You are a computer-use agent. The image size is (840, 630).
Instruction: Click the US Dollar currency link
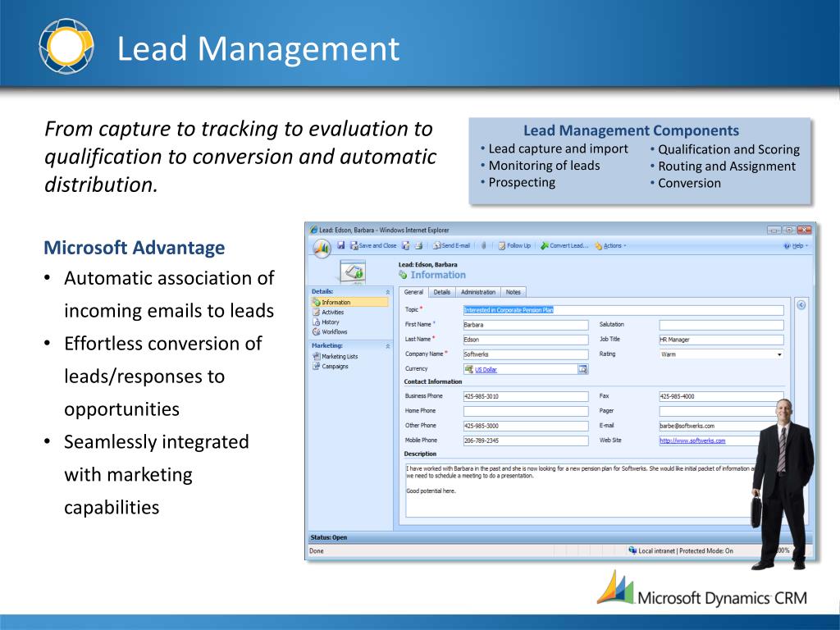[486, 370]
